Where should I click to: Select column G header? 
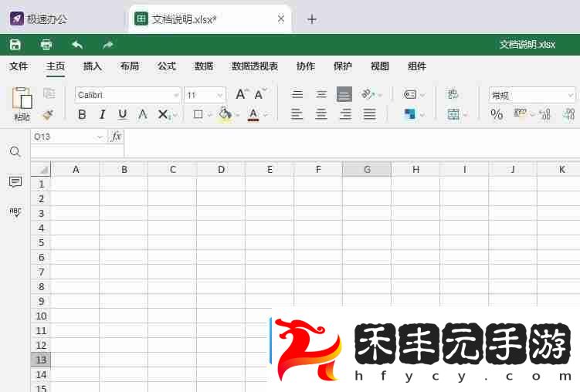coord(367,169)
